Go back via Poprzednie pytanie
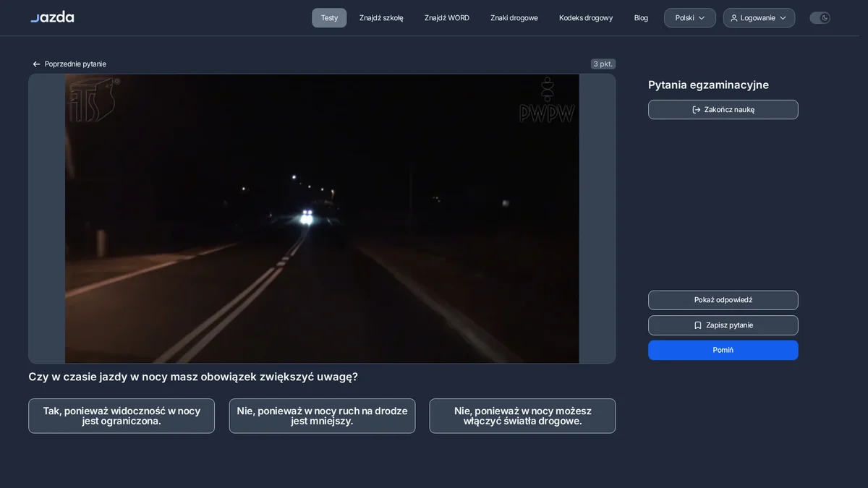This screenshot has height=488, width=868. click(x=69, y=64)
